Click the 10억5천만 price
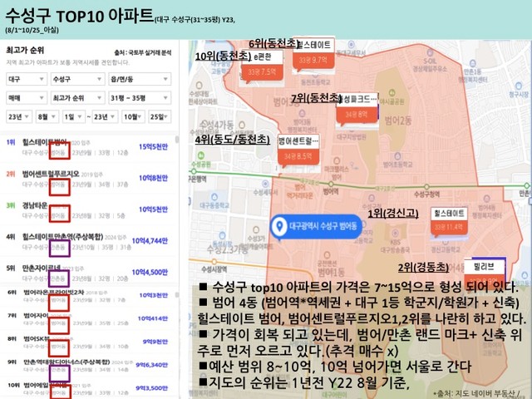Screen dimensions: 532x399 [153, 209]
